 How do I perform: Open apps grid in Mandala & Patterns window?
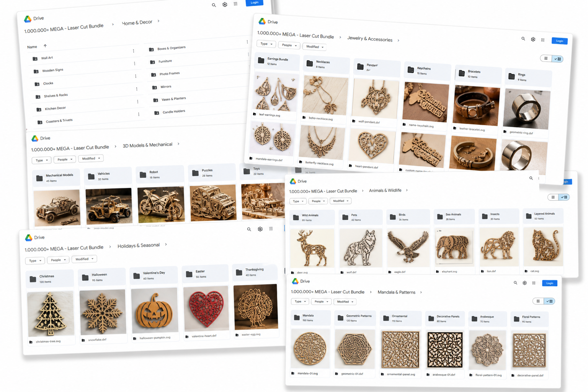coord(534,283)
